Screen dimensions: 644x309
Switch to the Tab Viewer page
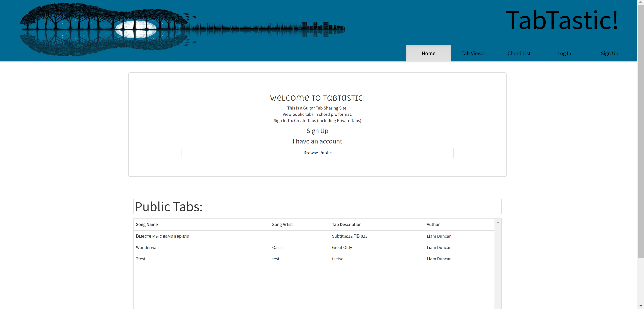[x=473, y=53]
